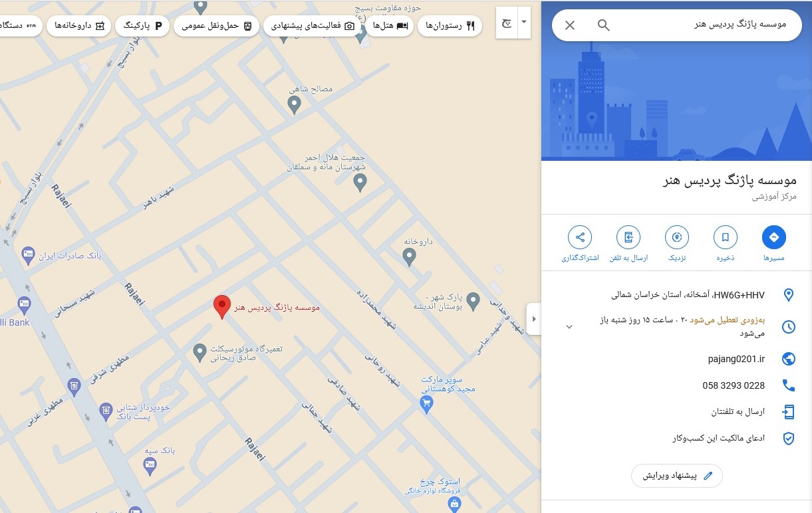
Task: Clear the search with the X icon
Action: tap(570, 25)
